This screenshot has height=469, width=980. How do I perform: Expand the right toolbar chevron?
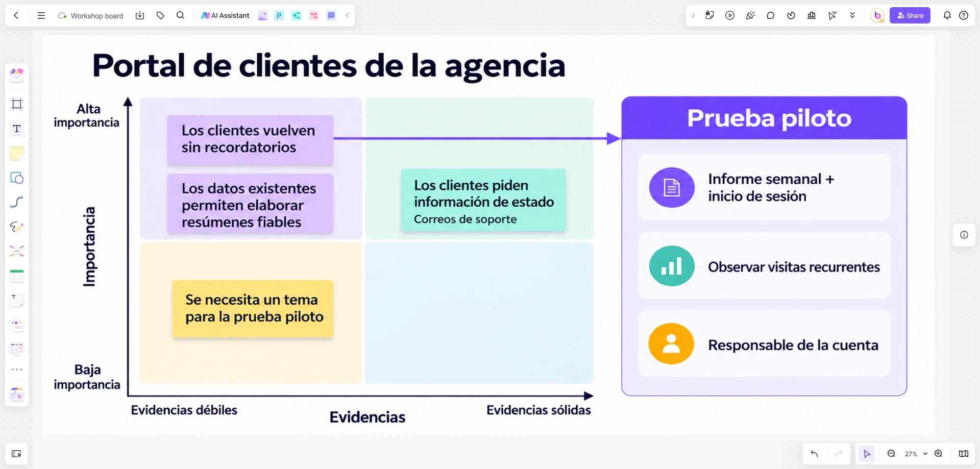(693, 15)
